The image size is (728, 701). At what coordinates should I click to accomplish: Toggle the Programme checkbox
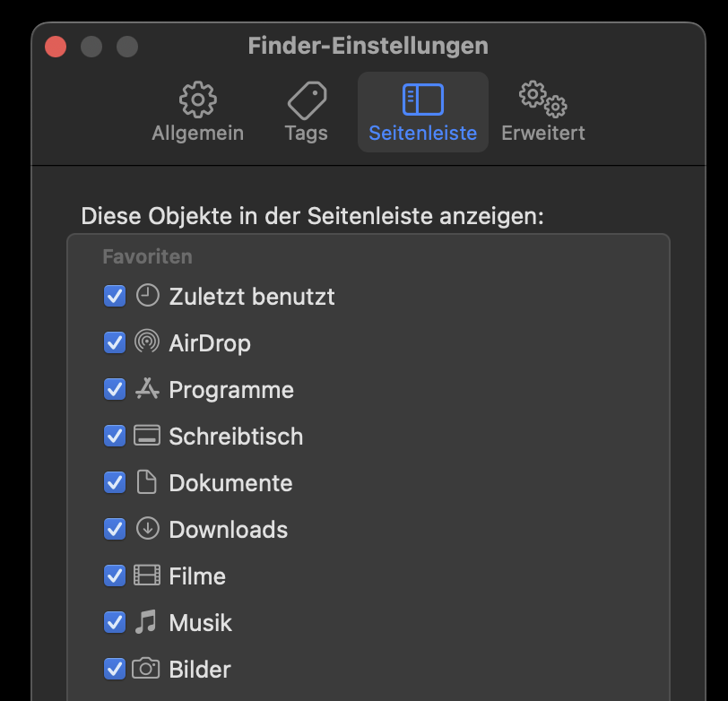[x=115, y=389]
